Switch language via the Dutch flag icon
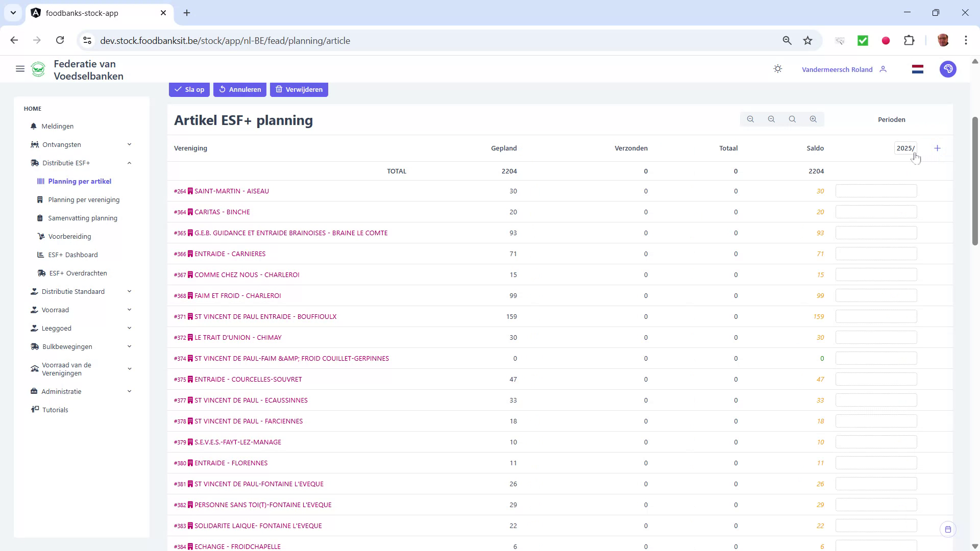 tap(917, 69)
